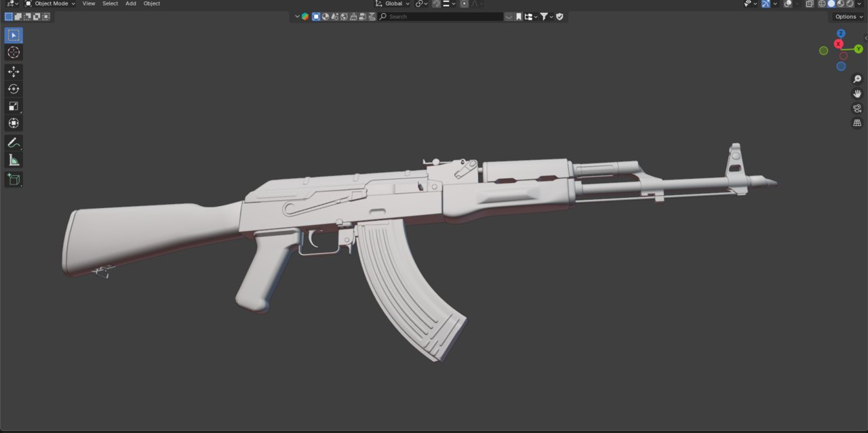The image size is (868, 433).
Task: Open the visibility and selectability dropdown
Action: 751,3
